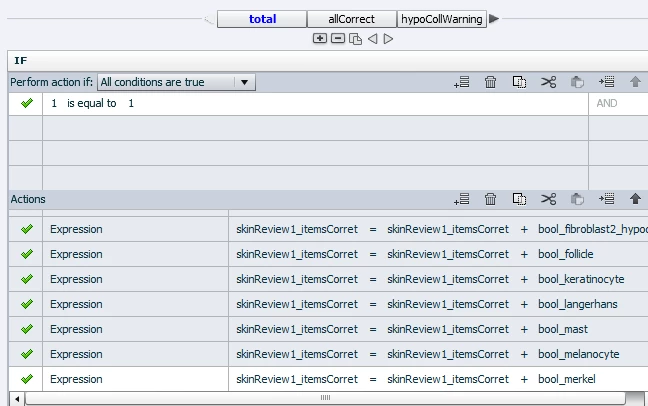Click bool_follicle operand in expression
Image resolution: width=648 pixels, height=406 pixels.
tap(565, 254)
